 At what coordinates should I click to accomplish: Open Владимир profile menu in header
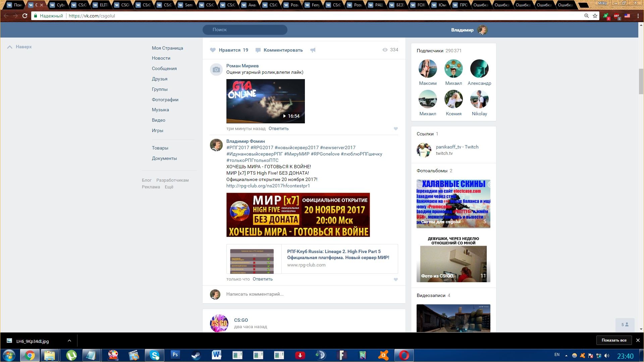click(469, 30)
